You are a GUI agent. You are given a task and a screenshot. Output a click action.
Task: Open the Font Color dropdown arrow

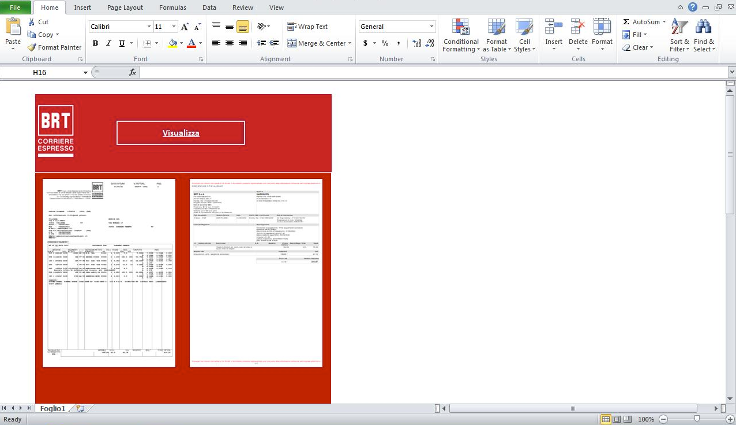200,43
